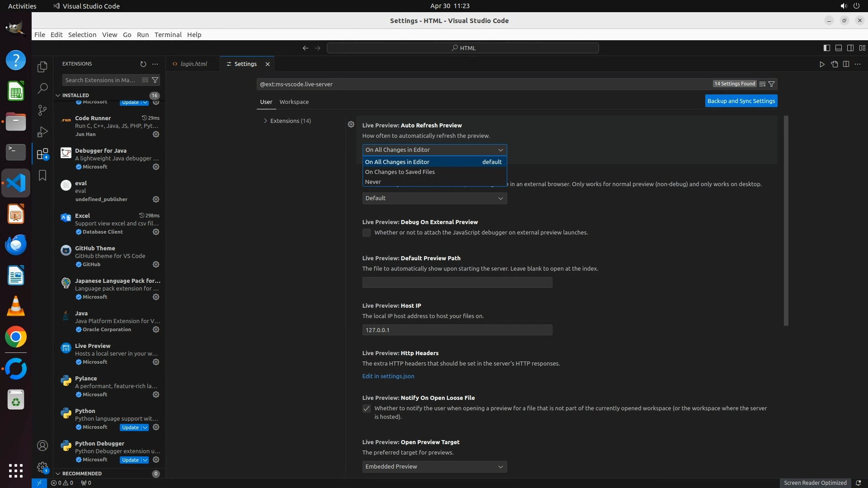868x488 pixels.
Task: Click the 'Edit in settings.json' link
Action: (388, 376)
